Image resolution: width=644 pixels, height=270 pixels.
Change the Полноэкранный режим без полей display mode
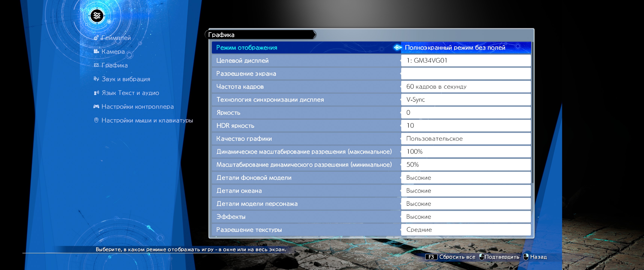click(x=466, y=48)
